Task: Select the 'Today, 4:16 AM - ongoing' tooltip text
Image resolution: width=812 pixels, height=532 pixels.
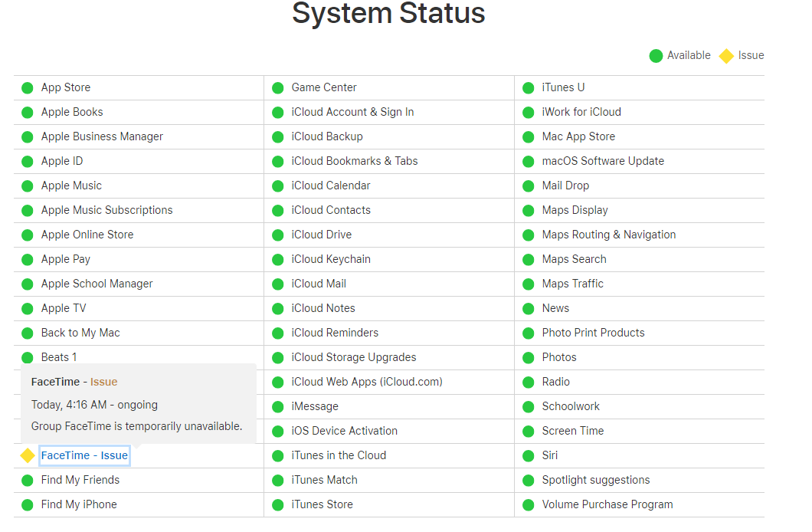Action: [x=94, y=405]
